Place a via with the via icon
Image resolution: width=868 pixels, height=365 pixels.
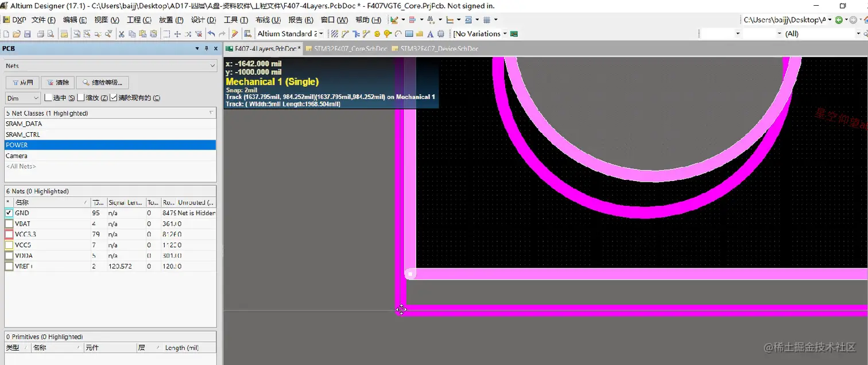[387, 34]
